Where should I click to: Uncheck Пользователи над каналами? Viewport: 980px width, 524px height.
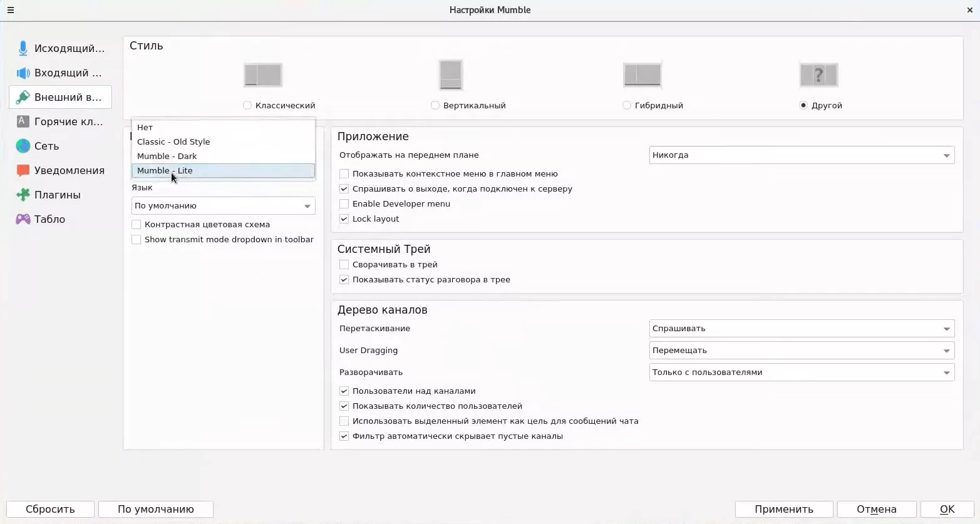(344, 391)
